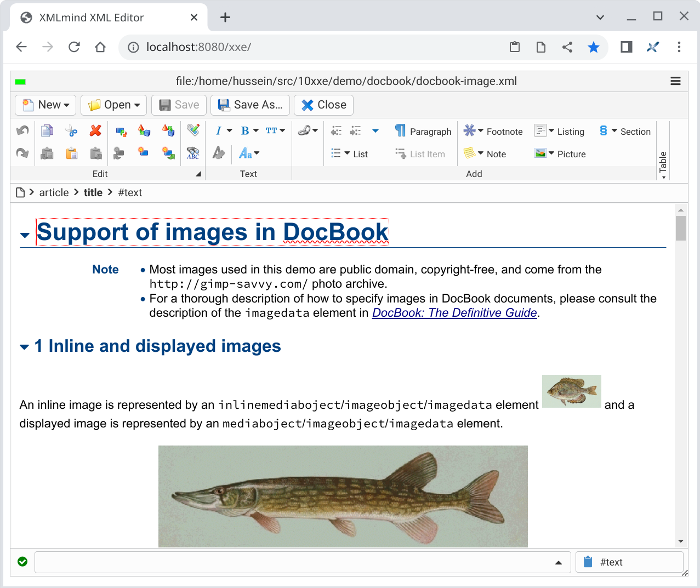Click the Undo arrow icon

(22, 130)
